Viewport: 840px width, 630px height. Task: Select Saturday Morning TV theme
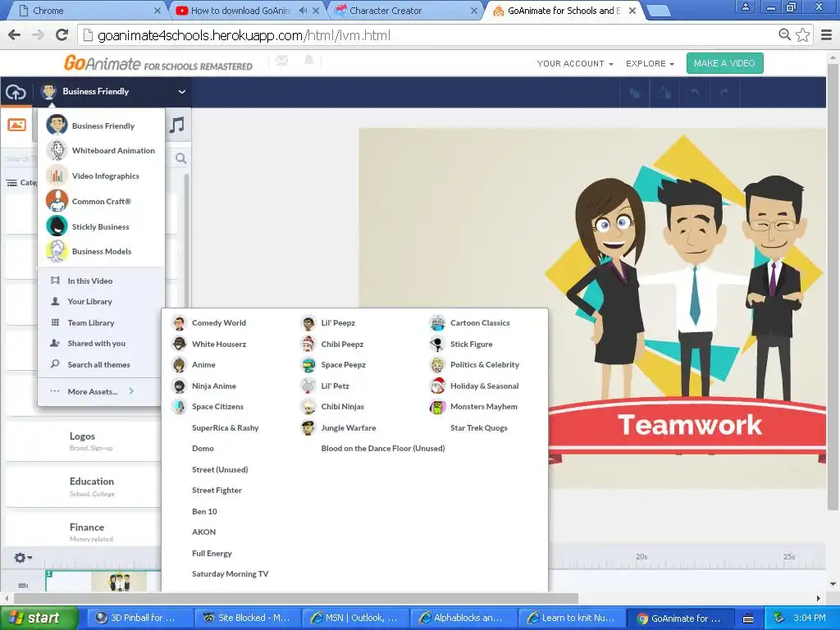[230, 573]
